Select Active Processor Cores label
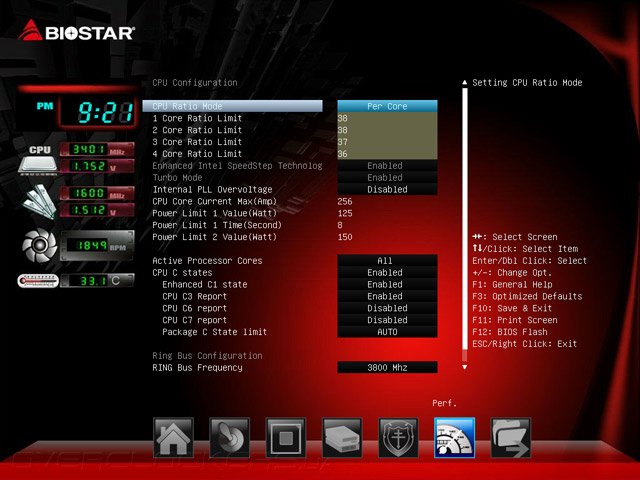The height and width of the screenshot is (480, 640). point(207,260)
